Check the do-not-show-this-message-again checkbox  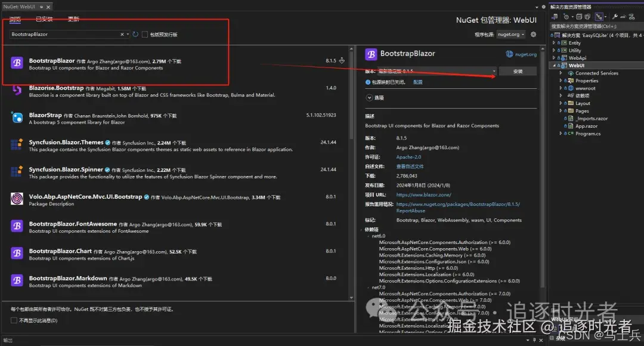pyautogui.click(x=14, y=320)
